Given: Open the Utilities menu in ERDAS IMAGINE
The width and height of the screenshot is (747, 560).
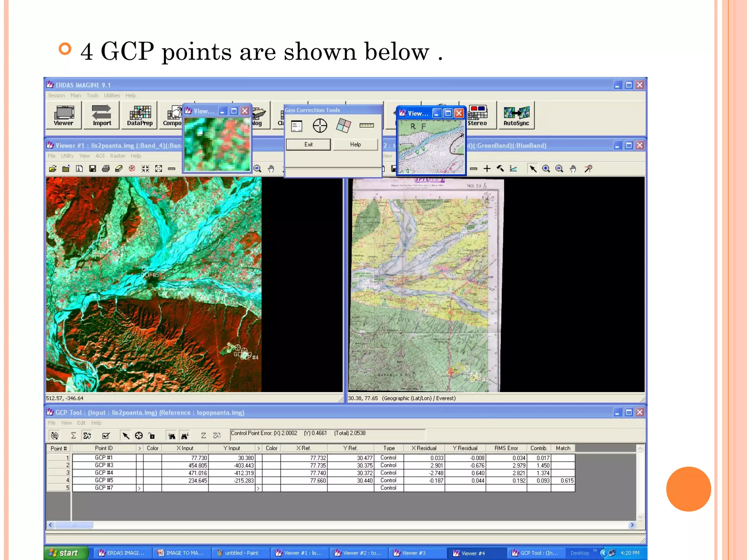Looking at the screenshot, I should [x=112, y=96].
